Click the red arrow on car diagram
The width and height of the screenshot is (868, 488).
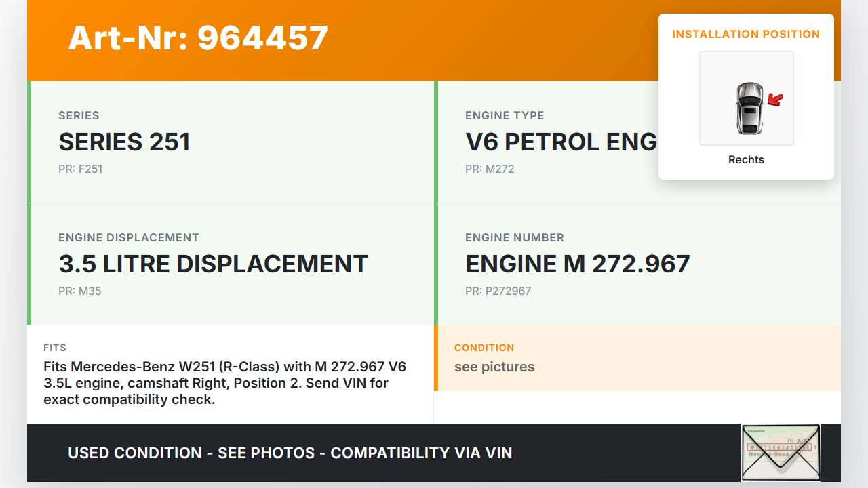click(775, 100)
